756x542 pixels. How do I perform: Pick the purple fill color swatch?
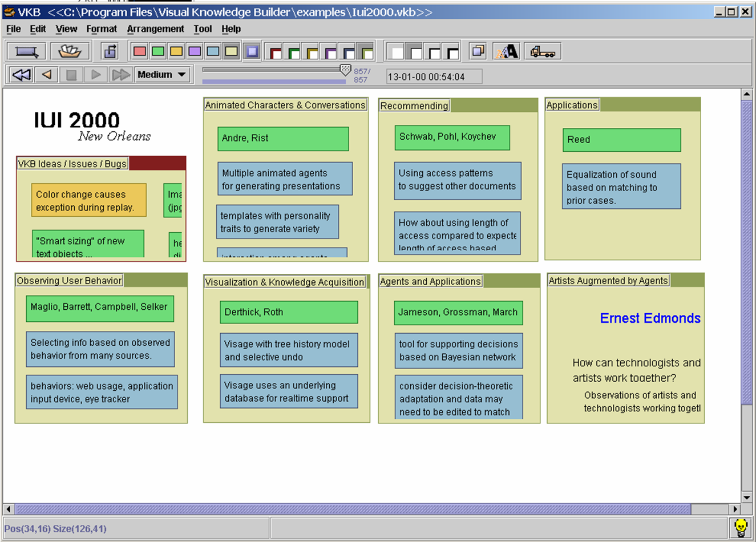coord(195,51)
